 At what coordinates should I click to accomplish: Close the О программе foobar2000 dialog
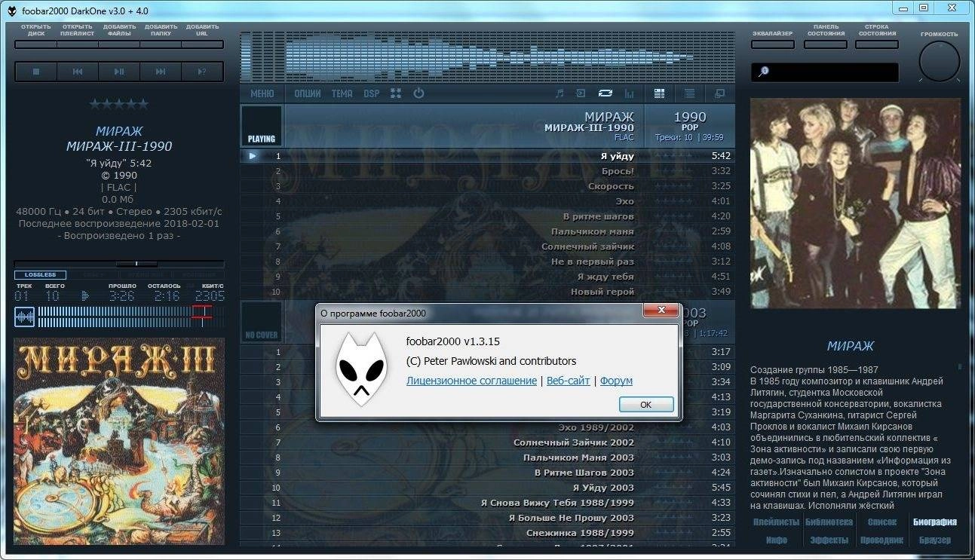[661, 311]
